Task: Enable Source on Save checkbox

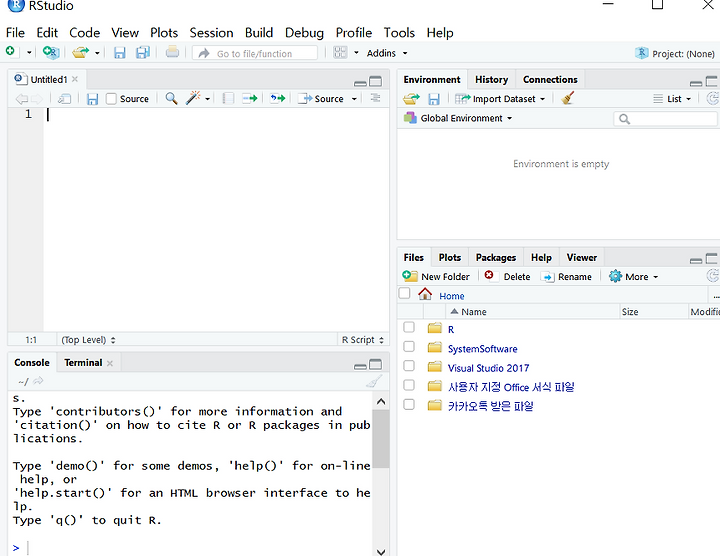Action: pos(111,99)
